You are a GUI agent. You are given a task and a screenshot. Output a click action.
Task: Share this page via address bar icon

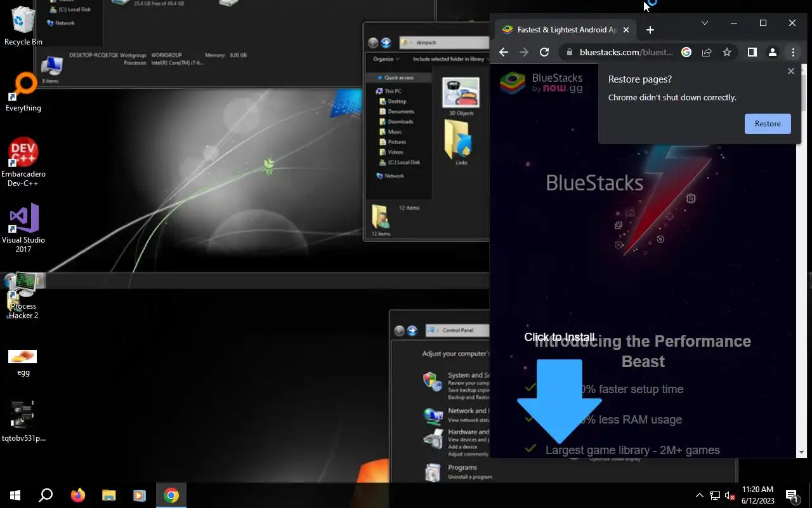coord(707,53)
